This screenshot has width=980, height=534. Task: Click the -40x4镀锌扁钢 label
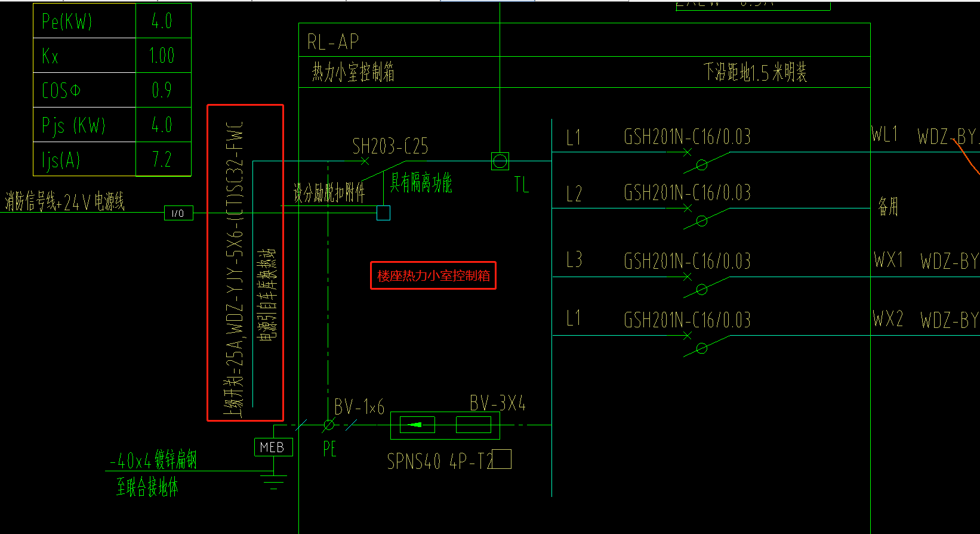click(x=153, y=460)
